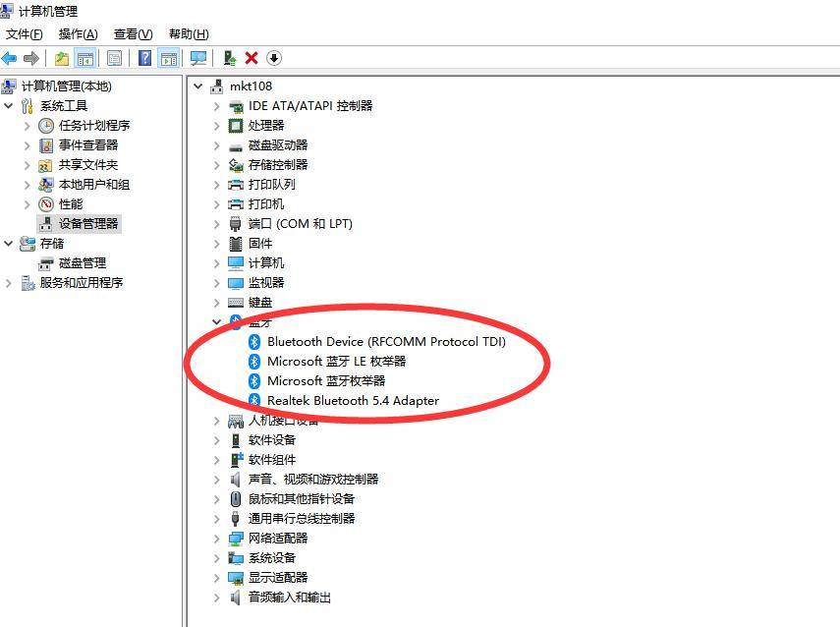Select the 存储控制器 category label

click(278, 165)
